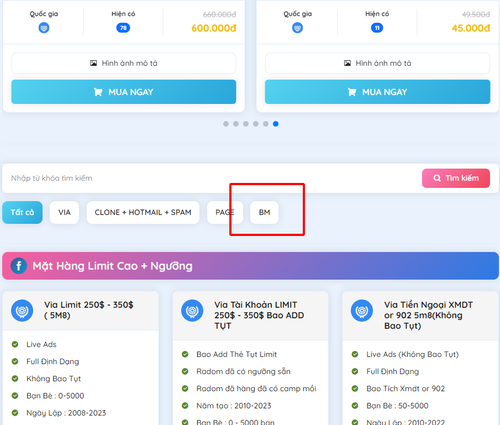
Task: Open Via Tài Khoản LIMIT 250$ - 350$ Bao ADD TỤT title
Action: click(x=259, y=315)
